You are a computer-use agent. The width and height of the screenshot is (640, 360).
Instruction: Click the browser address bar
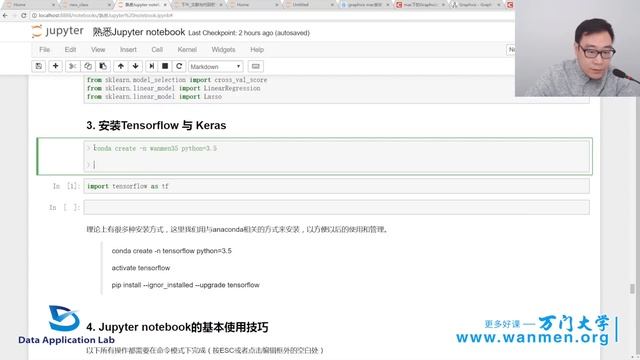click(x=269, y=15)
